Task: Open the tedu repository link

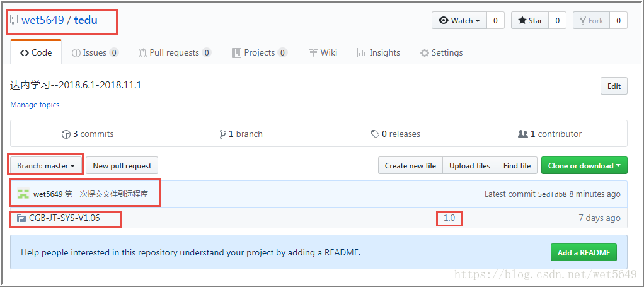Action: (x=86, y=20)
